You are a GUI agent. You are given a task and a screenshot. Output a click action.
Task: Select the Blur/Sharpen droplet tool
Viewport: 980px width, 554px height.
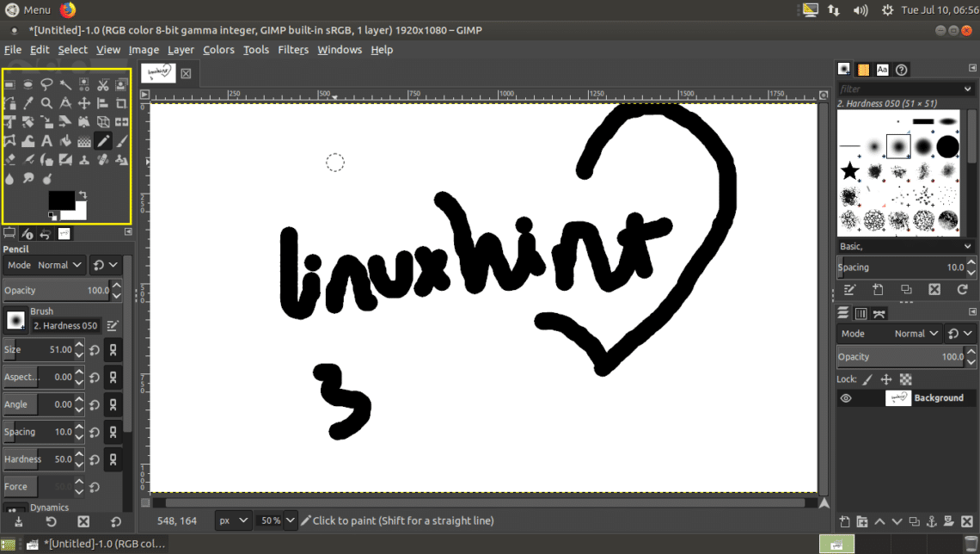(x=9, y=179)
